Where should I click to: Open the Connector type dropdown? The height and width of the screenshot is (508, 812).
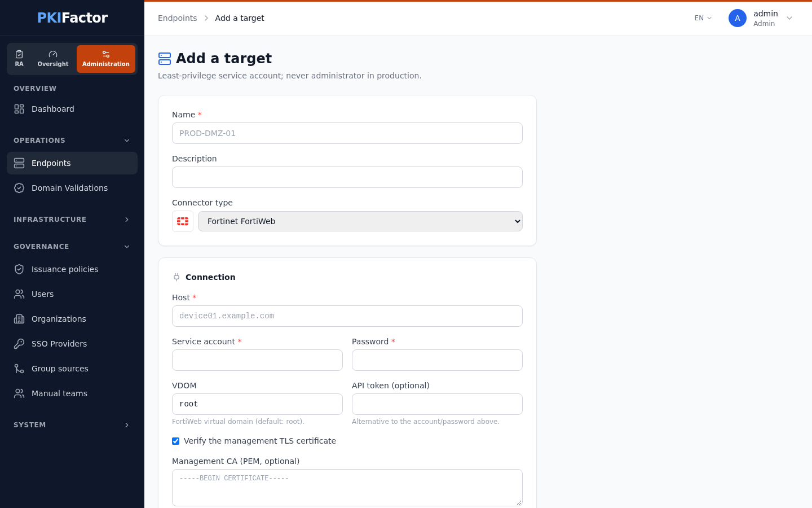coord(360,221)
